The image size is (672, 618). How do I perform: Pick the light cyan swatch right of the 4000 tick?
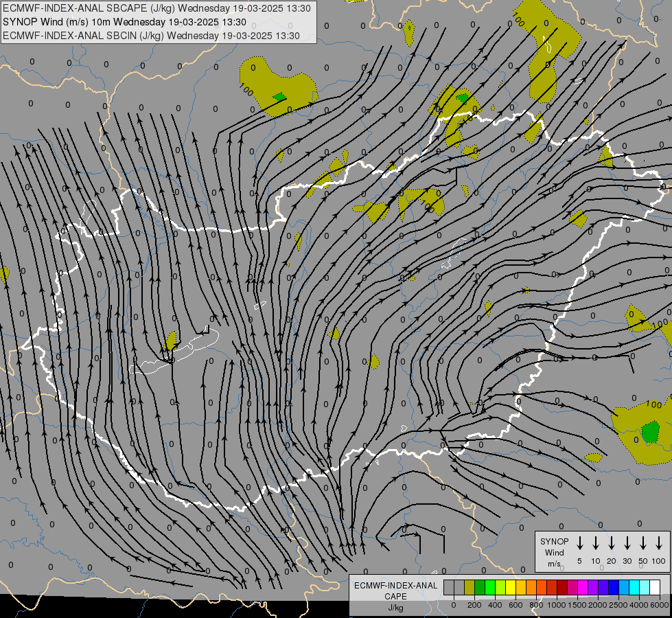pos(645,588)
